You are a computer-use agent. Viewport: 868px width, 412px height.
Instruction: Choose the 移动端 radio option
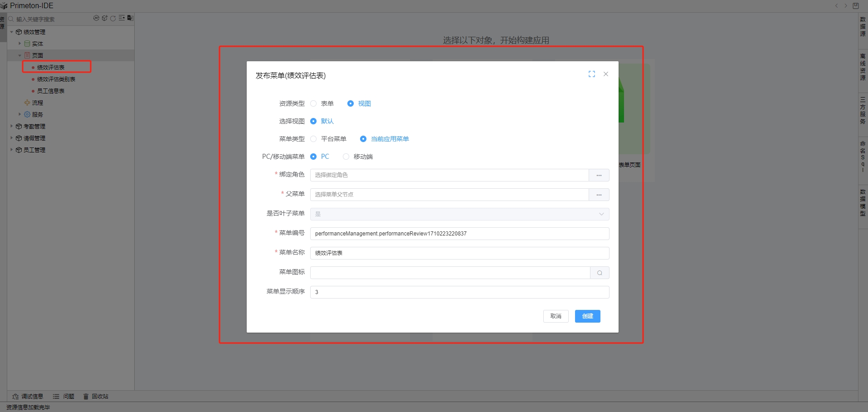pos(346,157)
